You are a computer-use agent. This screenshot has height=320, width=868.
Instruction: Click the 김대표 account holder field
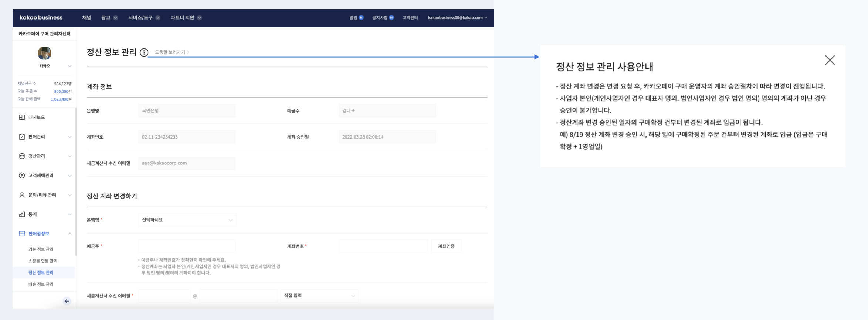[387, 110]
